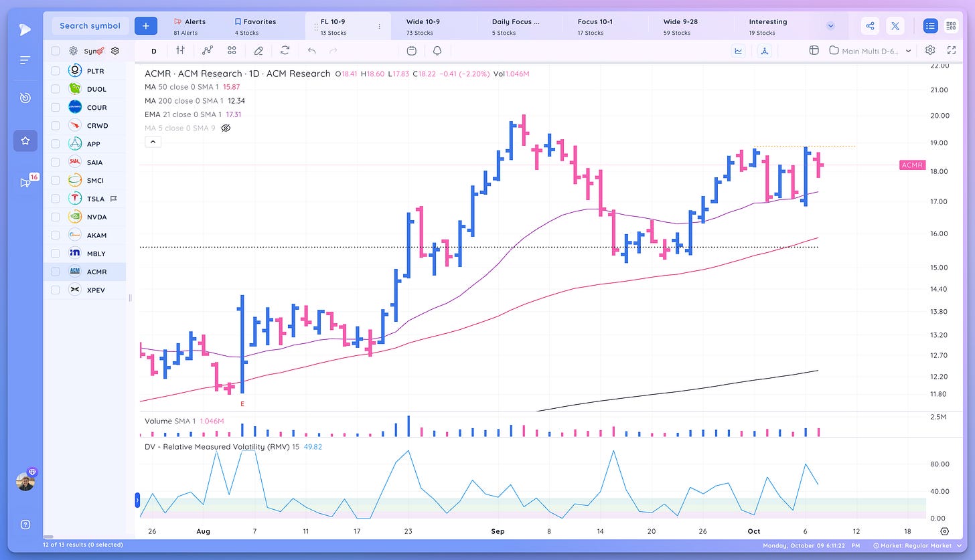The height and width of the screenshot is (560, 975).
Task: Open the calendar date icon
Action: pos(412,50)
